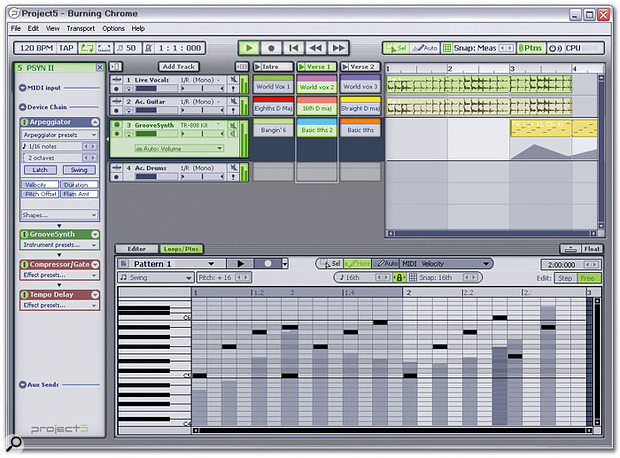This screenshot has width=620, height=458.
Task: Open the Transport menu
Action: (x=81, y=28)
